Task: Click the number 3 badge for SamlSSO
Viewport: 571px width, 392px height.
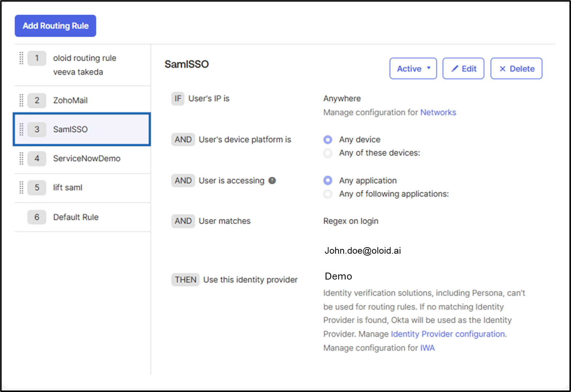Action: (x=37, y=129)
